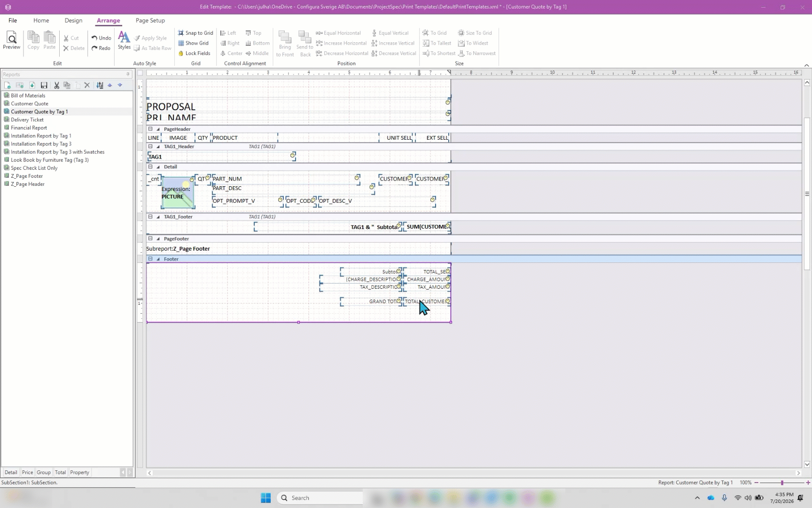The height and width of the screenshot is (508, 812).
Task: Click the zoom out minus button
Action: coord(756,483)
